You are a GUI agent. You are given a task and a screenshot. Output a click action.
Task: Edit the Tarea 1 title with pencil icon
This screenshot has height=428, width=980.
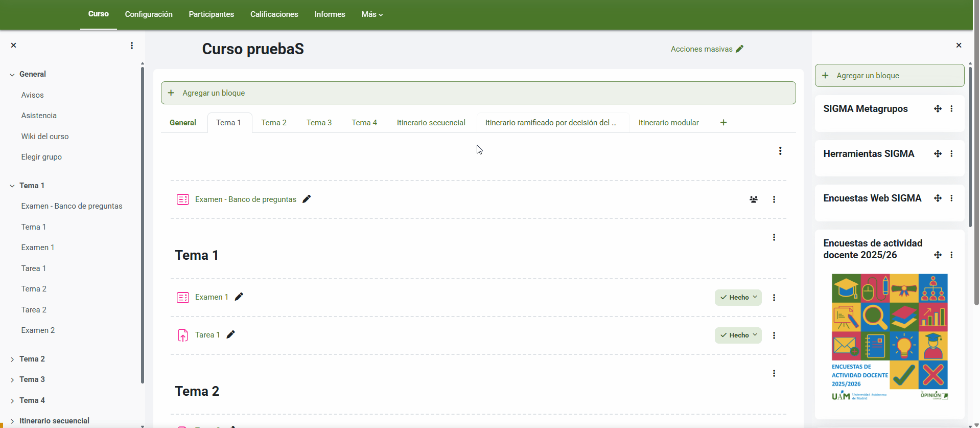[x=230, y=335]
